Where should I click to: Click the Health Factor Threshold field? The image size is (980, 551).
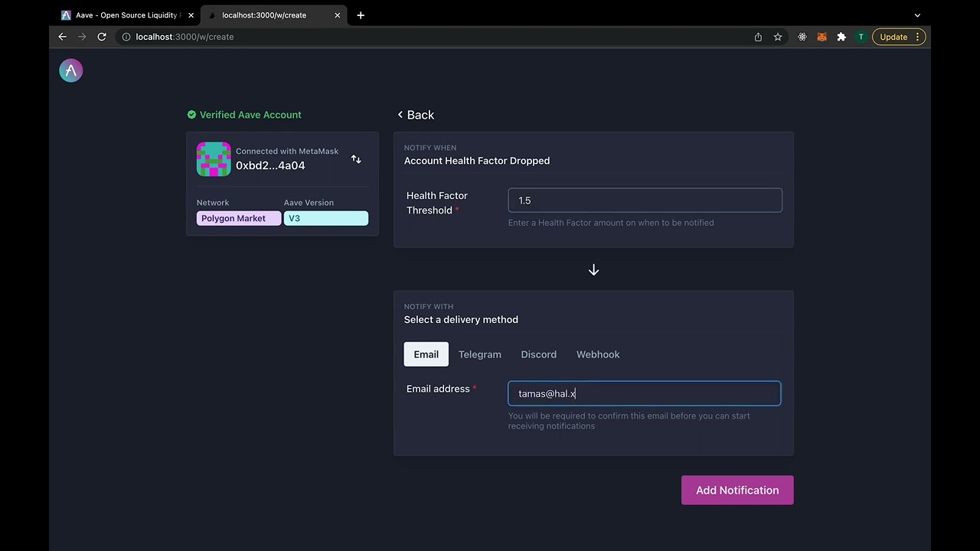645,201
